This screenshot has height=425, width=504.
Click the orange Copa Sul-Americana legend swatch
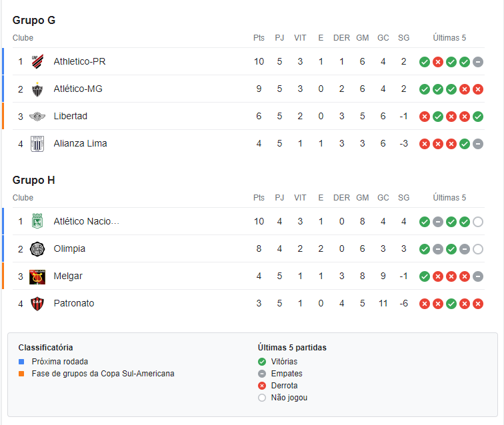21,374
